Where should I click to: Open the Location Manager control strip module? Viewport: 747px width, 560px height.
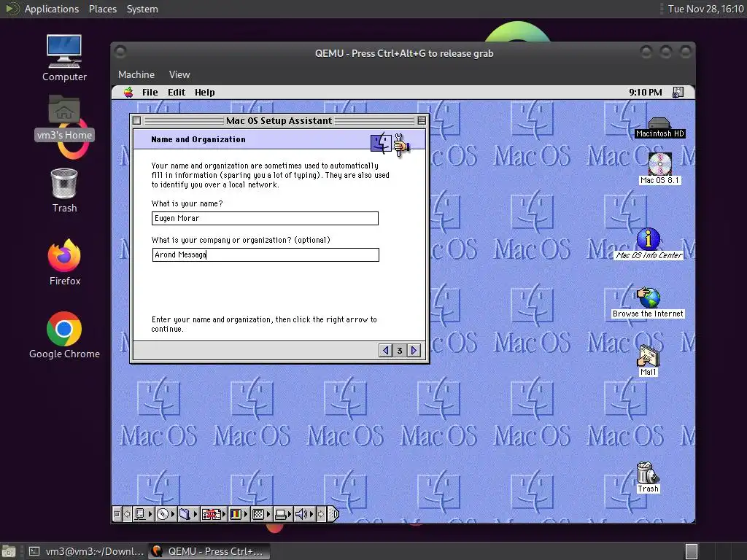(x=214, y=514)
